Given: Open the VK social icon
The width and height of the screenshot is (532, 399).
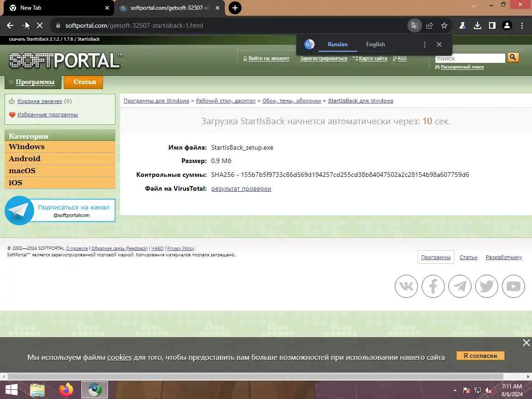Looking at the screenshot, I should (x=406, y=286).
